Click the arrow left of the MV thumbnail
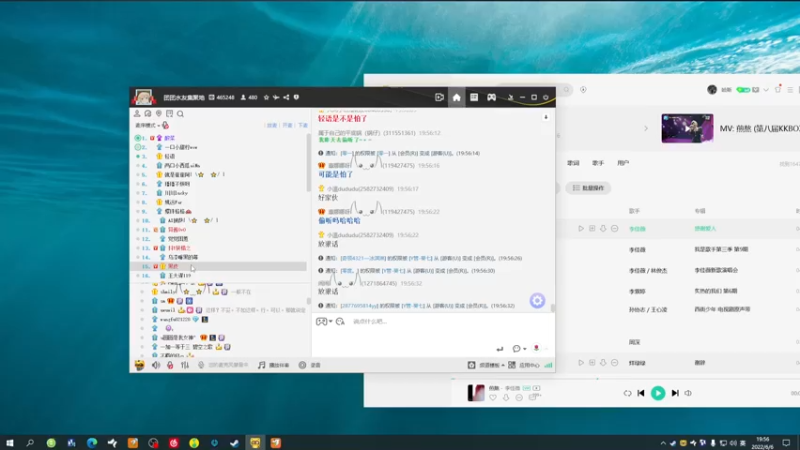 (x=646, y=128)
